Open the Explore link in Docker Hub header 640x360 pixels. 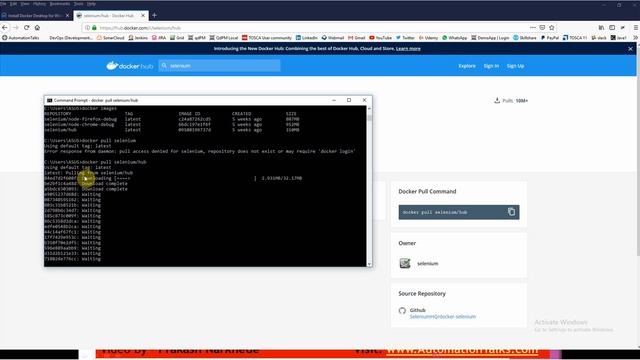(467, 66)
